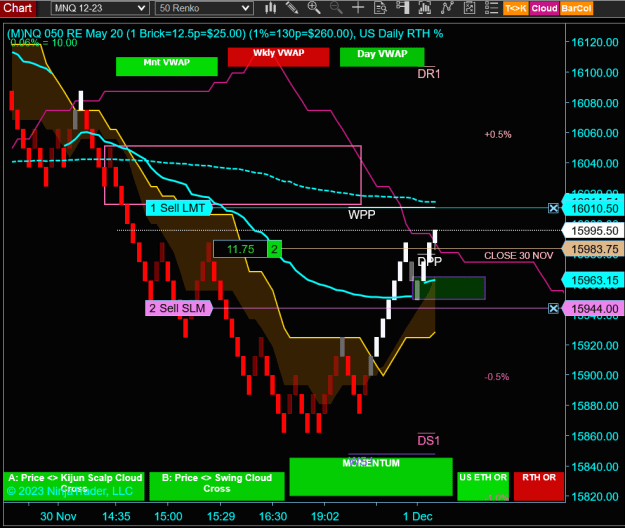Click the RTH OR button
The height and width of the screenshot is (528, 625).
tap(539, 486)
